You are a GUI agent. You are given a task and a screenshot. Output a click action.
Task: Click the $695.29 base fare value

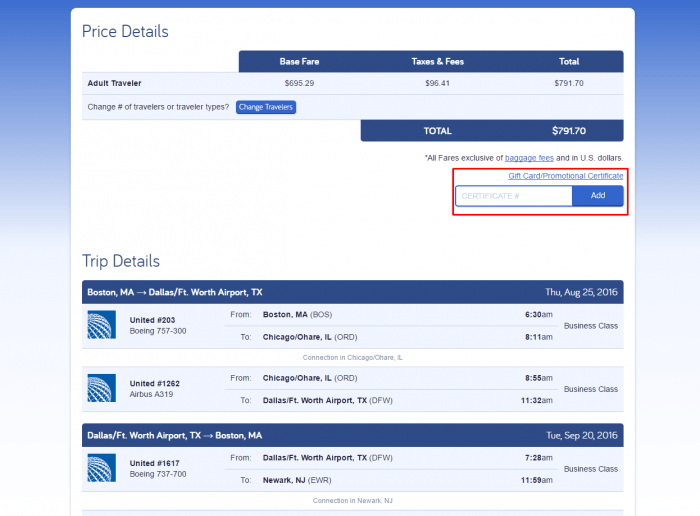[x=300, y=83]
